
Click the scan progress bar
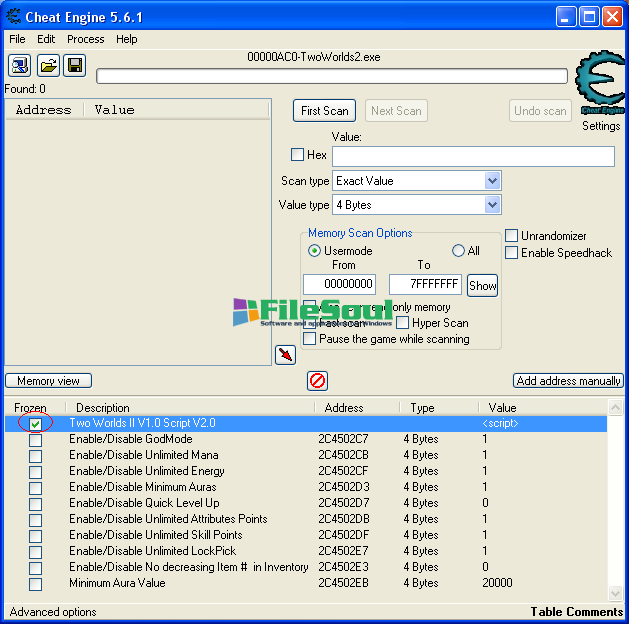tap(332, 76)
